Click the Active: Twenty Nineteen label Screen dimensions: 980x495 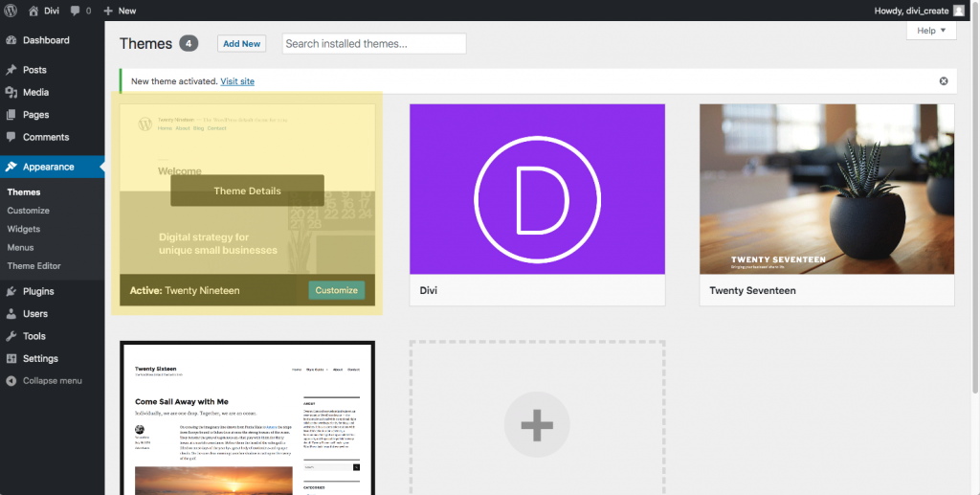click(x=185, y=291)
